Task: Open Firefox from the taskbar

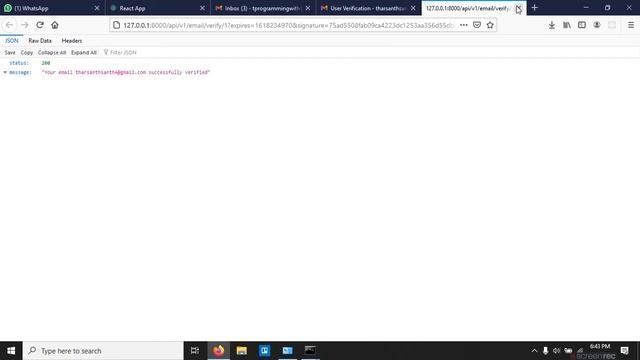Action: coord(218,351)
